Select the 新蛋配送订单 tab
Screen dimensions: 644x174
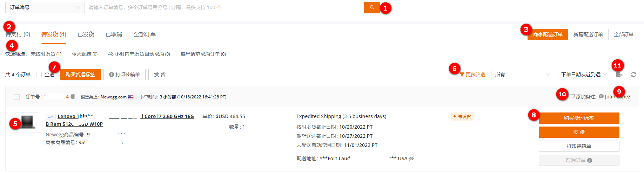588,34
